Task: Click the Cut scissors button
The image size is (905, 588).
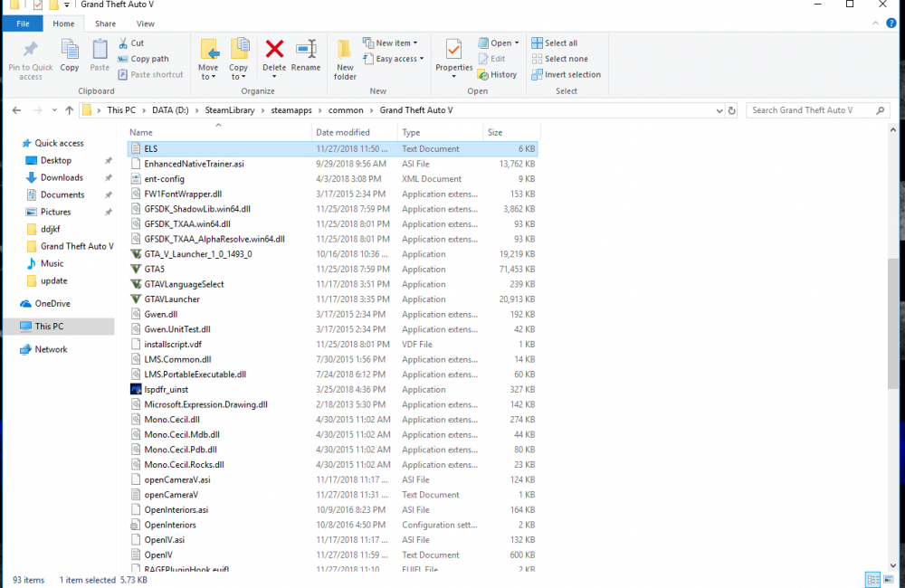Action: (131, 43)
